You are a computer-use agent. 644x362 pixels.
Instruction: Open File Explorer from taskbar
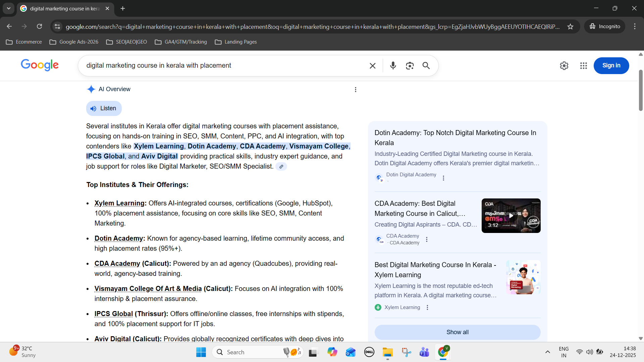[x=387, y=352]
